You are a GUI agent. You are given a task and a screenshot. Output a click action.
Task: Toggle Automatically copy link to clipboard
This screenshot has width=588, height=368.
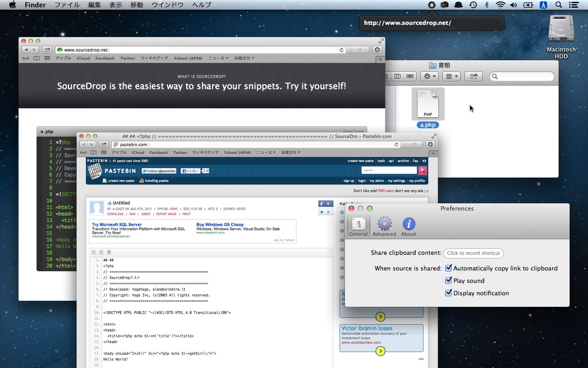tap(449, 268)
